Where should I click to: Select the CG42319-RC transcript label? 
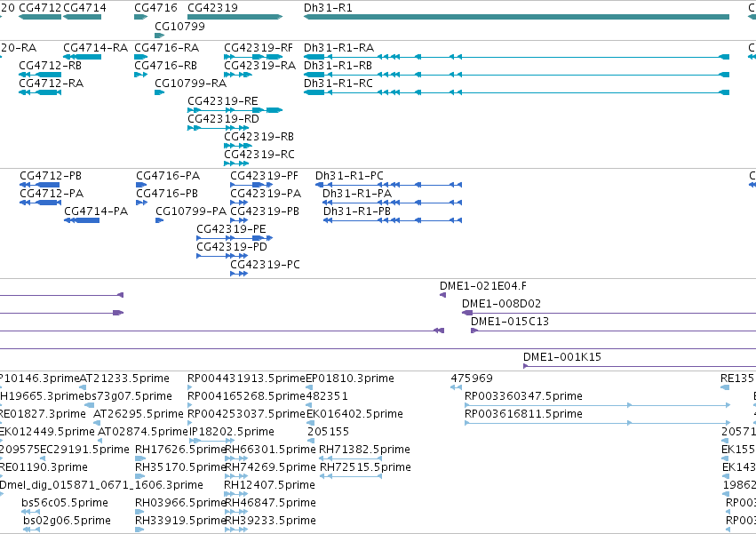pyautogui.click(x=259, y=155)
